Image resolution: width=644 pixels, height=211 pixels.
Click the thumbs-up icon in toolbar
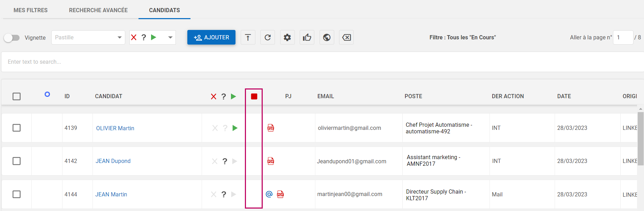(x=307, y=38)
